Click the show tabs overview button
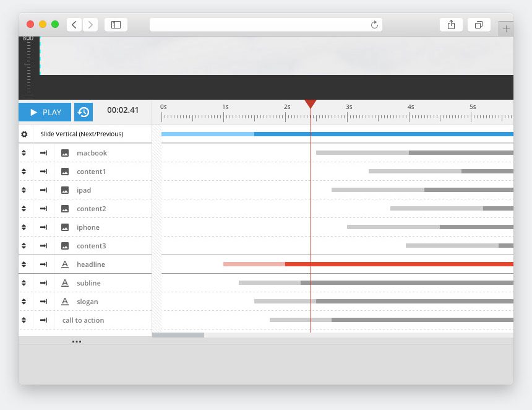This screenshot has width=532, height=410. tap(479, 25)
